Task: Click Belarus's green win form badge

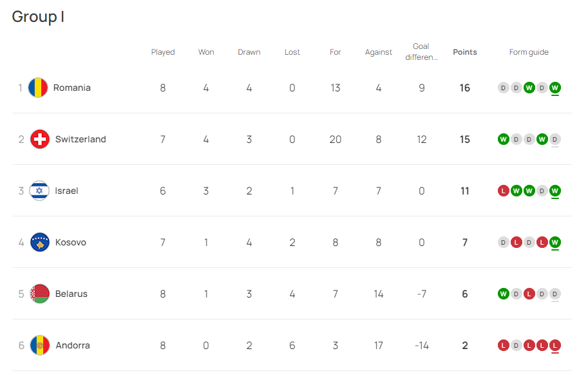Action: click(x=503, y=294)
